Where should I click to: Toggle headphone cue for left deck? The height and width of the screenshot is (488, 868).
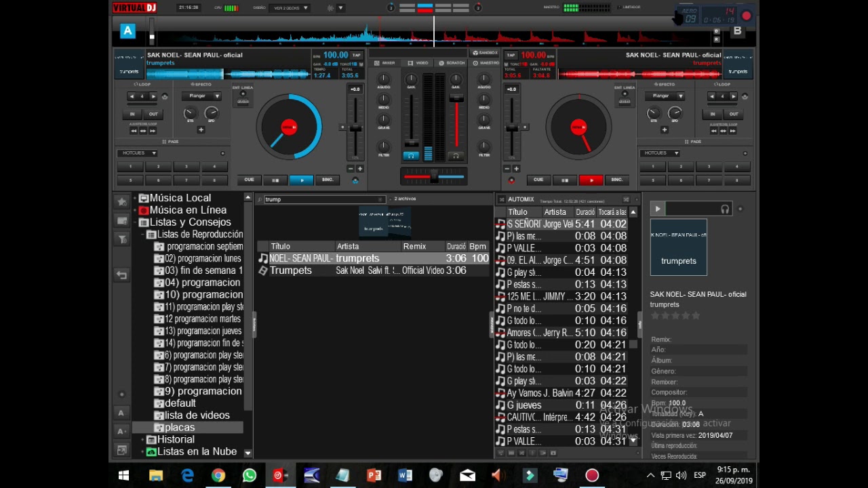click(411, 156)
